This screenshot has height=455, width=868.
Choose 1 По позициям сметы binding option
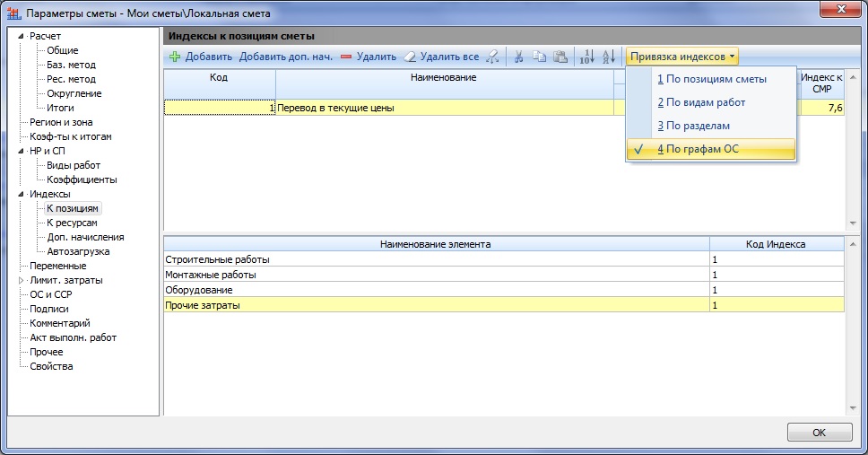(x=710, y=79)
